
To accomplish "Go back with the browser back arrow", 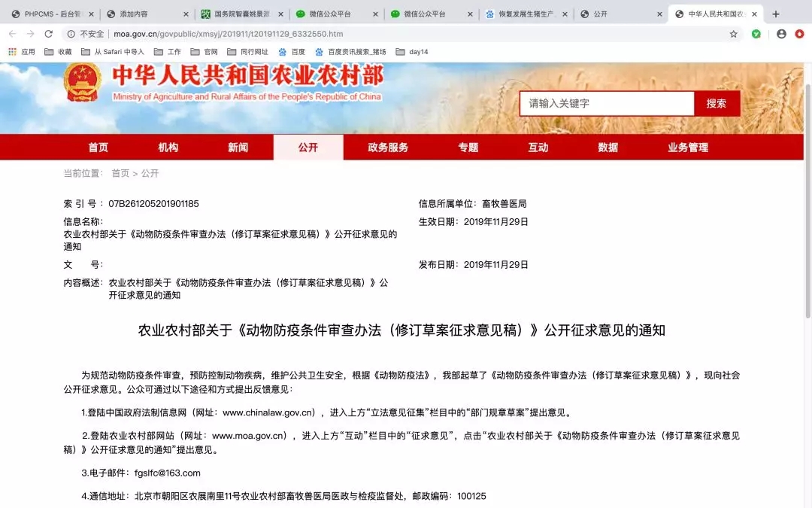I will (13, 34).
